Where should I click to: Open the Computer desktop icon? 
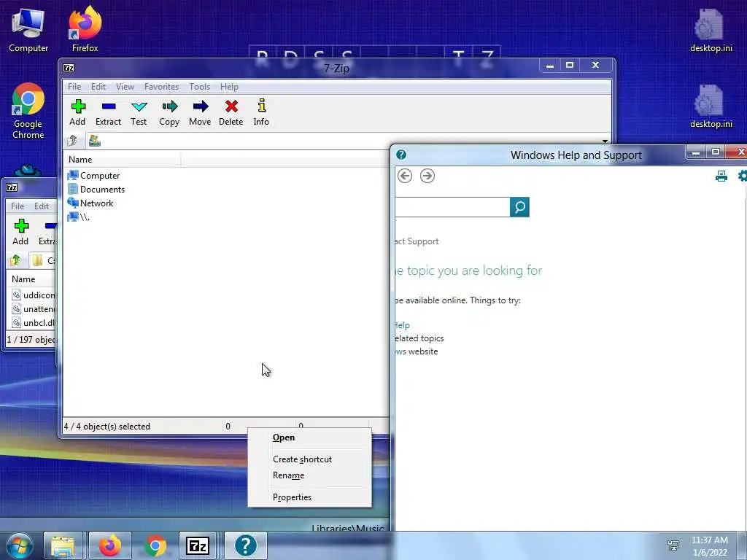(28, 31)
